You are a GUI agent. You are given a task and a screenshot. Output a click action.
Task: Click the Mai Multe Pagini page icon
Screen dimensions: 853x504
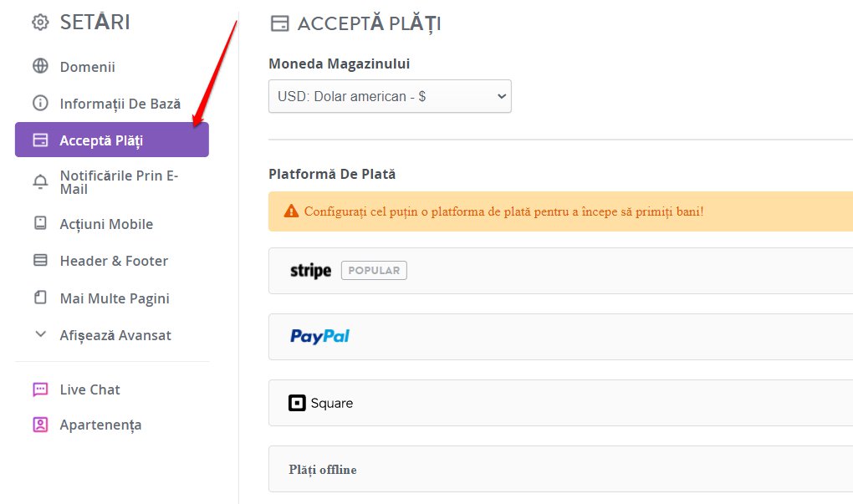click(x=40, y=298)
